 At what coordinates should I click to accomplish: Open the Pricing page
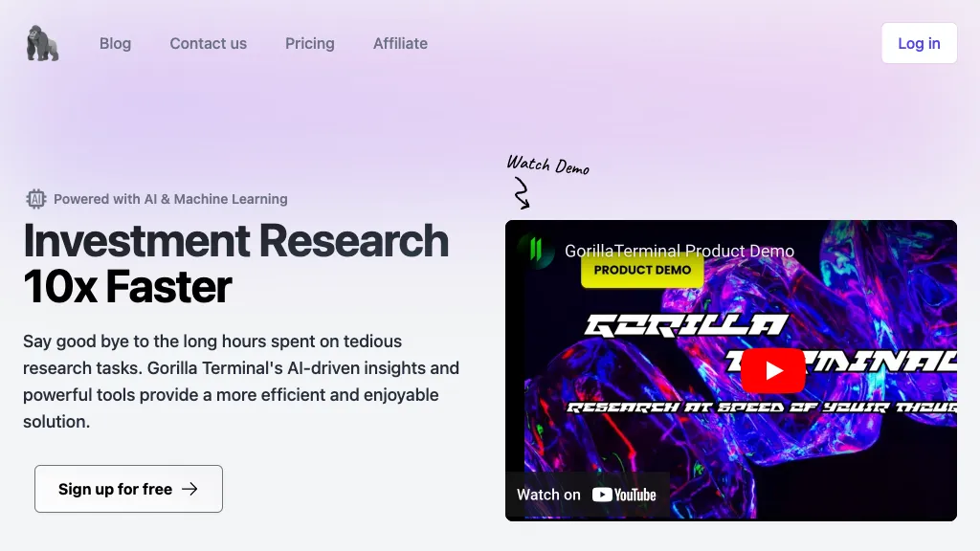click(309, 44)
